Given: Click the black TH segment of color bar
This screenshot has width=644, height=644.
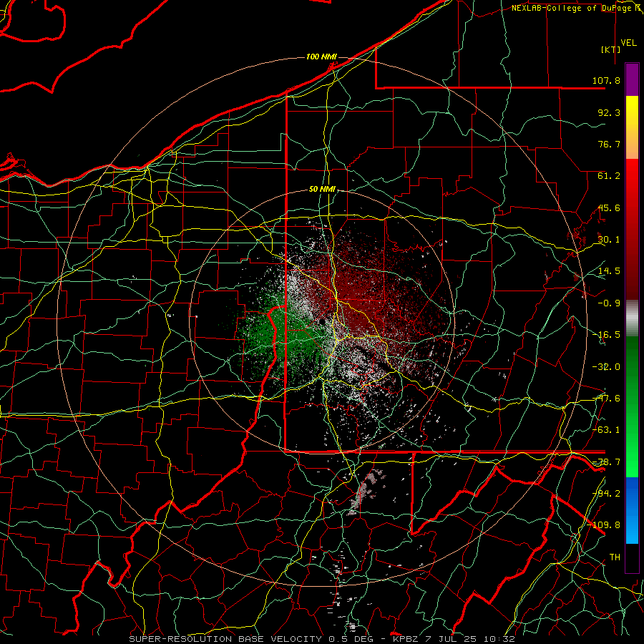Looking at the screenshot, I should click(x=632, y=558).
